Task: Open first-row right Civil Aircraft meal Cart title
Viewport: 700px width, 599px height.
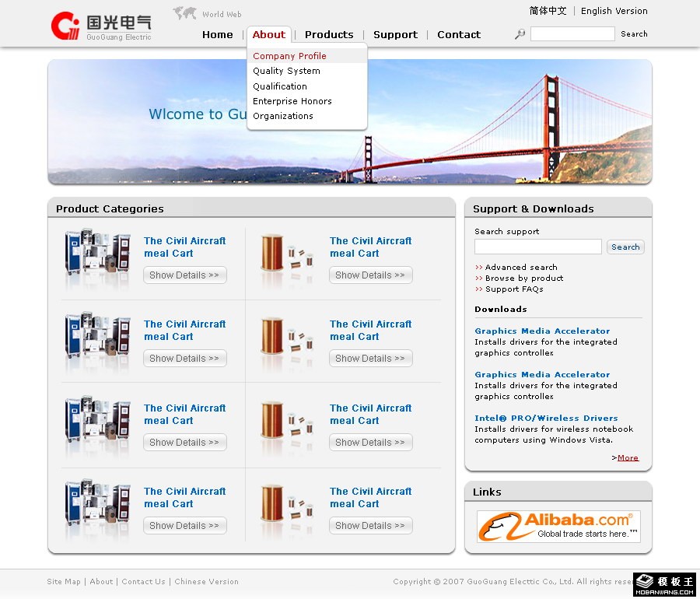Action: coord(370,247)
